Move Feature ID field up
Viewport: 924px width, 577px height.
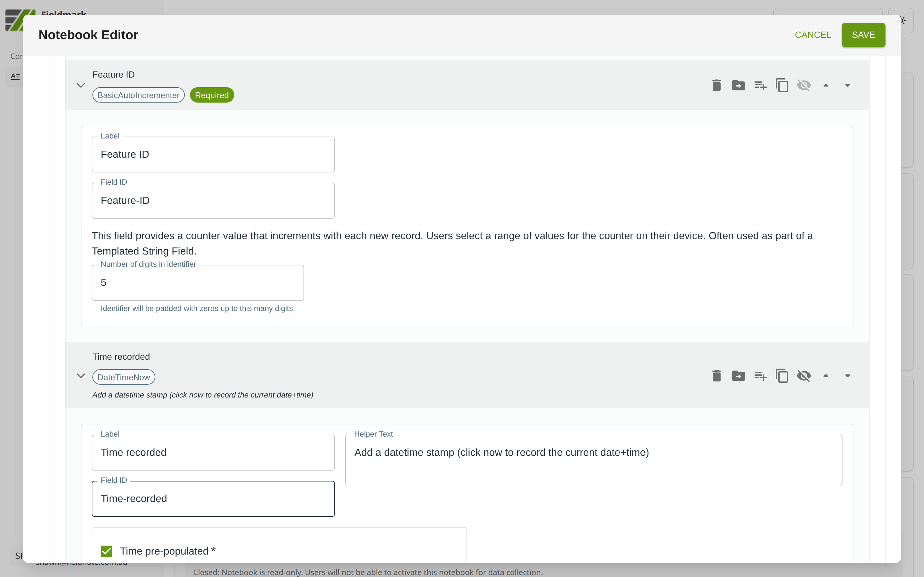point(826,86)
